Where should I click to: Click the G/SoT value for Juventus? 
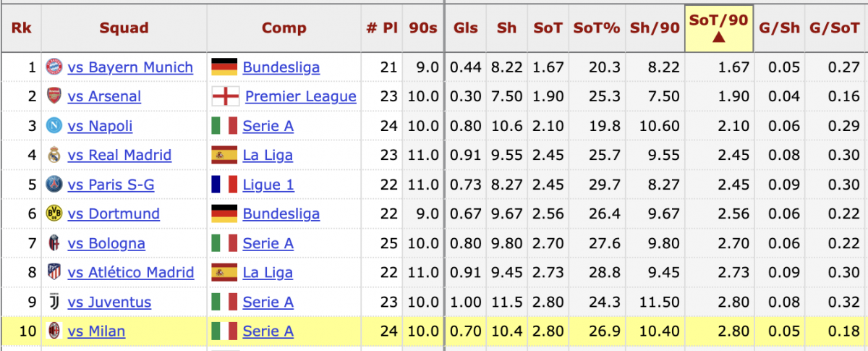pyautogui.click(x=835, y=302)
